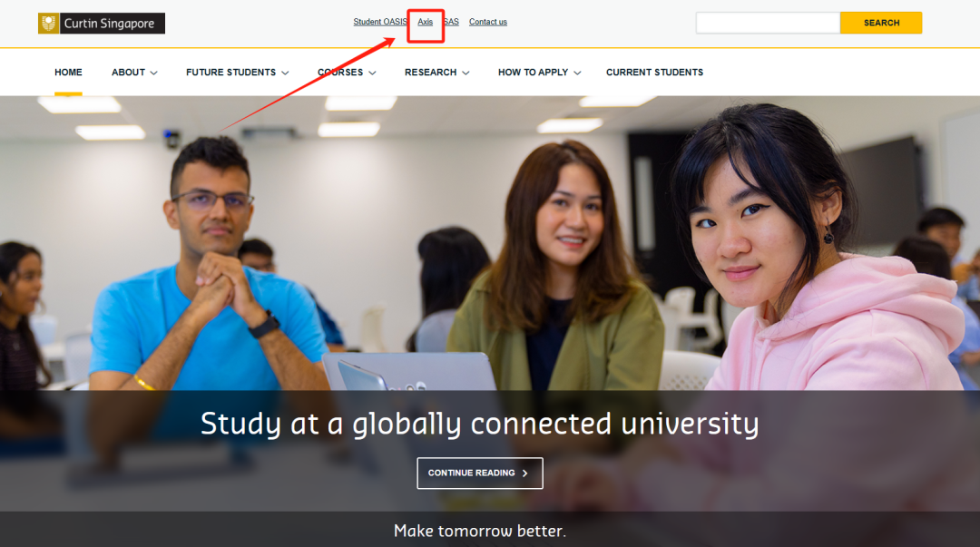Open the Axis link

tap(425, 22)
